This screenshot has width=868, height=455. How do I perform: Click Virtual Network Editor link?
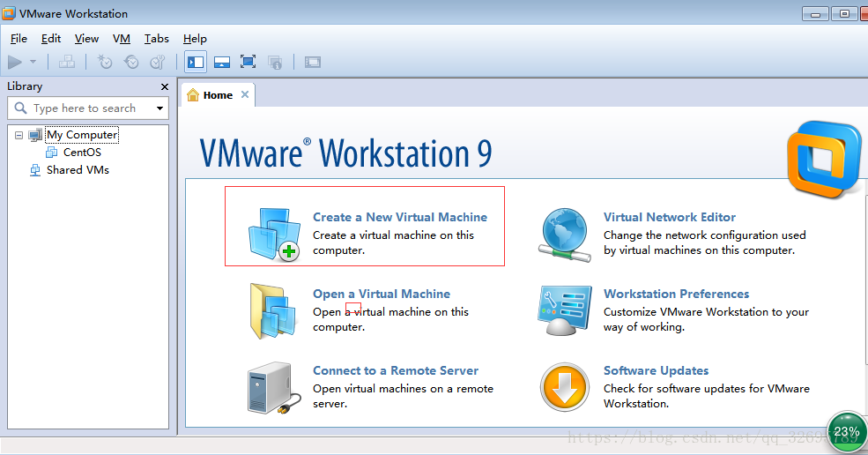coord(669,217)
